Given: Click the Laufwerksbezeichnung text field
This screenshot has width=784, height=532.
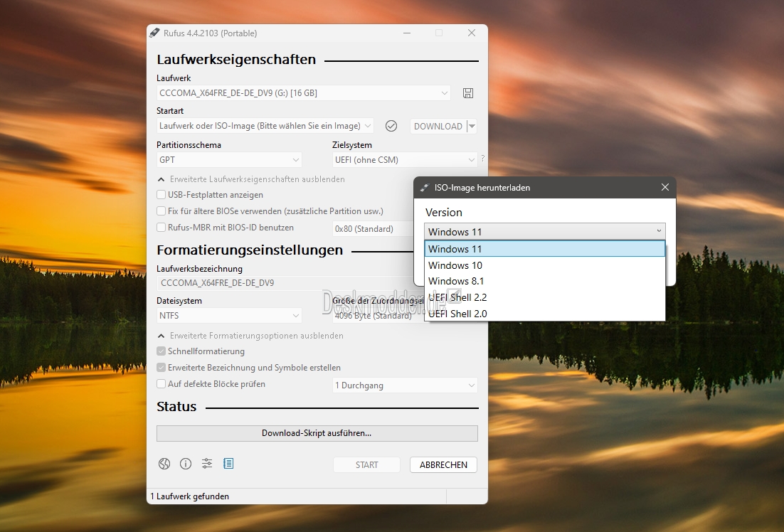Looking at the screenshot, I should pos(285,283).
